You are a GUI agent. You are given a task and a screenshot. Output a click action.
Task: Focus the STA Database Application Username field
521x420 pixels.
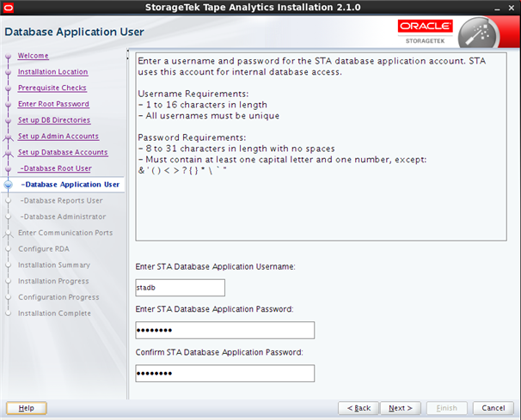pos(180,288)
